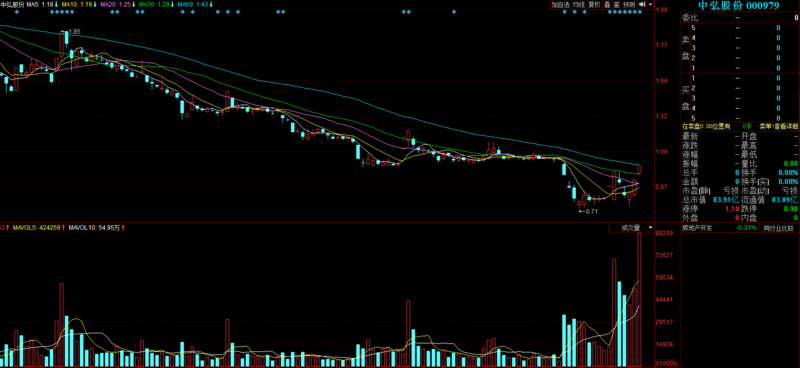Click the 0.71 low price marker
The width and height of the screenshot is (800, 368).
coord(591,211)
